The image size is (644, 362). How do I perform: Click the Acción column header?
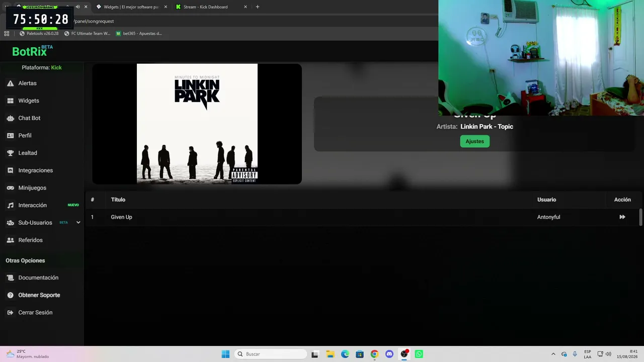click(x=622, y=200)
